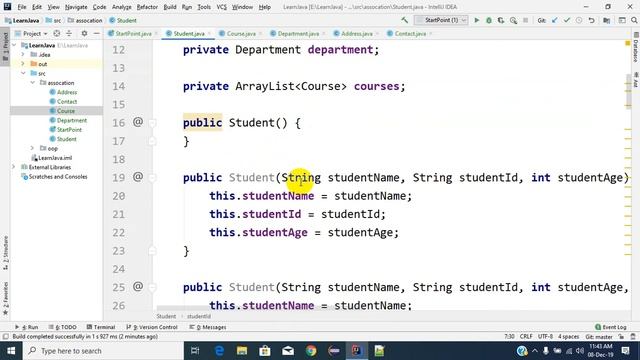Toggle the Ant side tool window
The width and height of the screenshot is (640, 360).
636,80
